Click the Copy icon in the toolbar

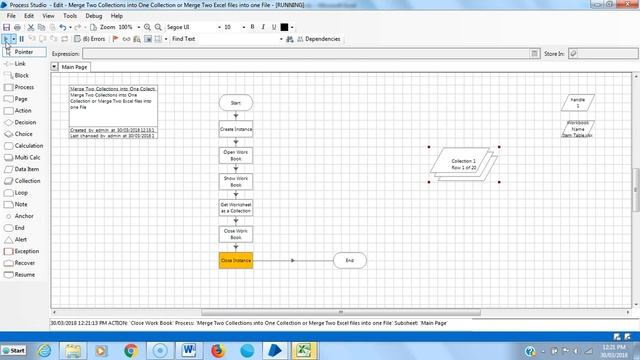pos(41,27)
